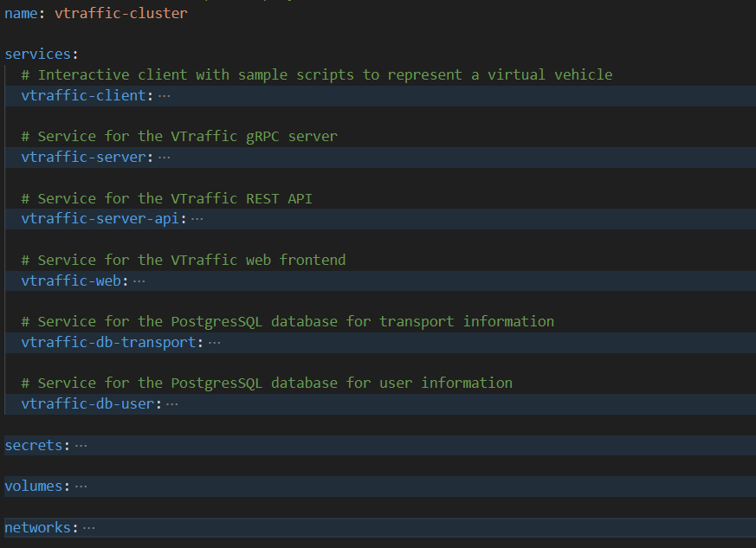Expand the vtraffic-web folded section ellipsis

(x=139, y=280)
